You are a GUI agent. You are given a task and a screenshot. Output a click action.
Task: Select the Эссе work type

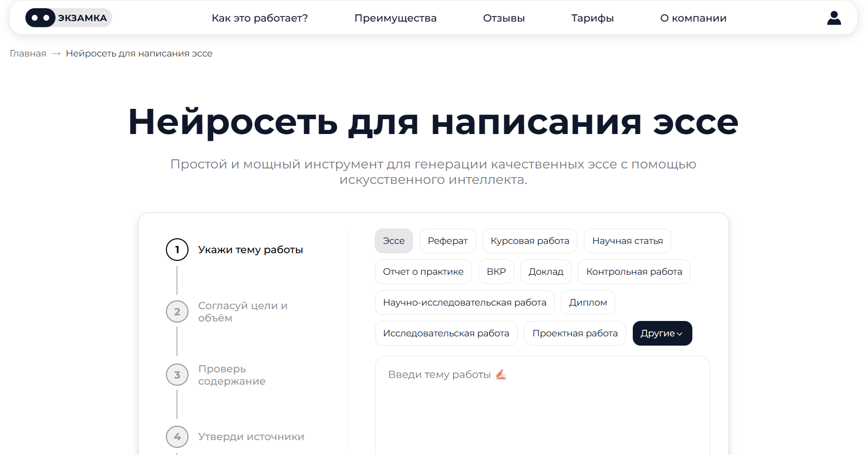[x=394, y=241]
